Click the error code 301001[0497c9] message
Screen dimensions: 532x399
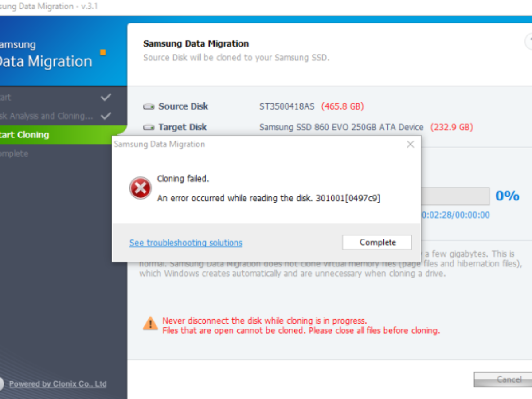[x=269, y=198]
